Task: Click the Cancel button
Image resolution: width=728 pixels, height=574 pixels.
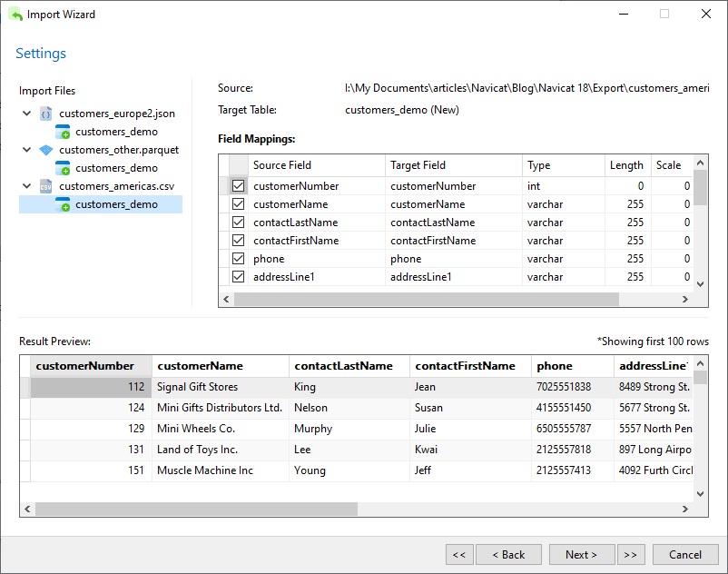Action: pyautogui.click(x=685, y=555)
